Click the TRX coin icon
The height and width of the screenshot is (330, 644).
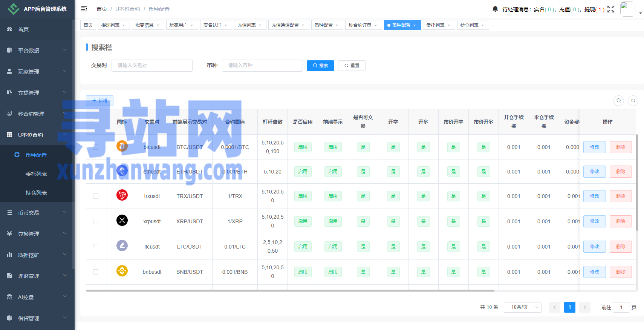click(122, 195)
